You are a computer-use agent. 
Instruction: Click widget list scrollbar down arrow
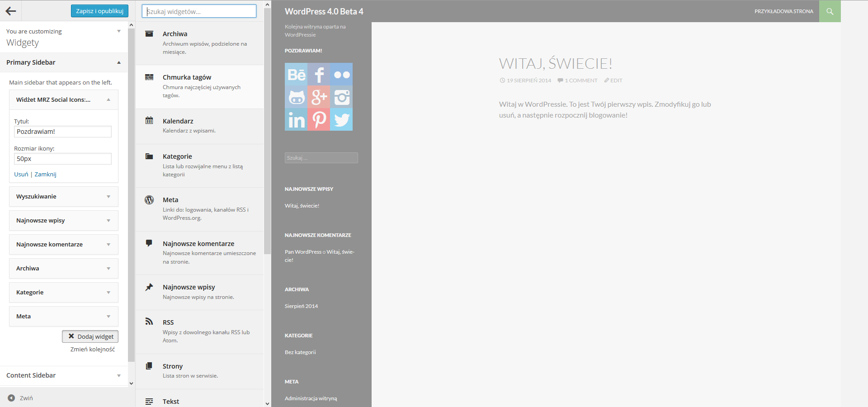(x=267, y=403)
